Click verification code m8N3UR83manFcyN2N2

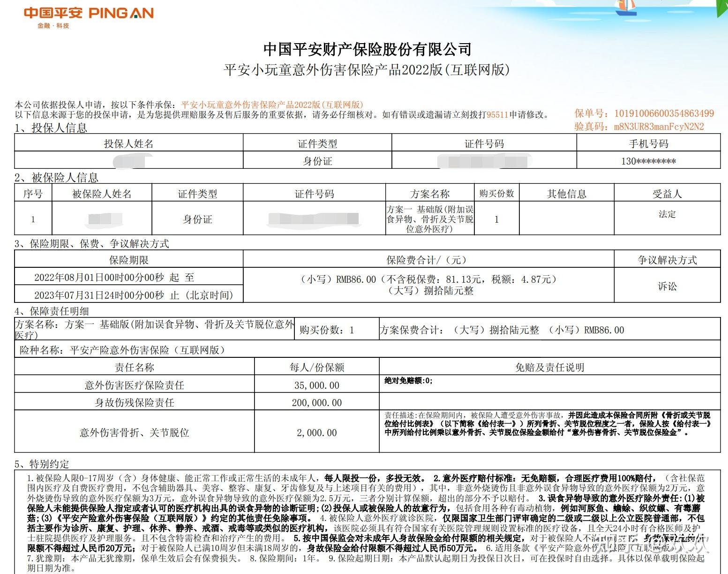tap(659, 127)
